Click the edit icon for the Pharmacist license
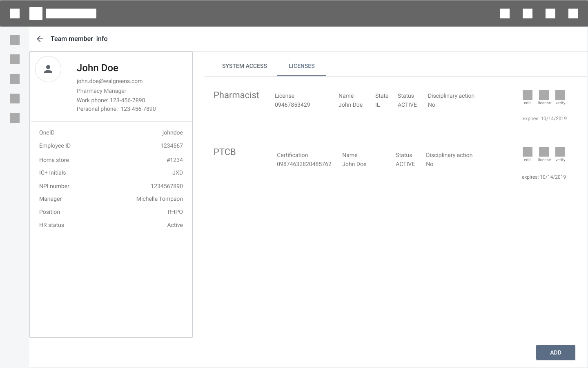 pyautogui.click(x=527, y=95)
